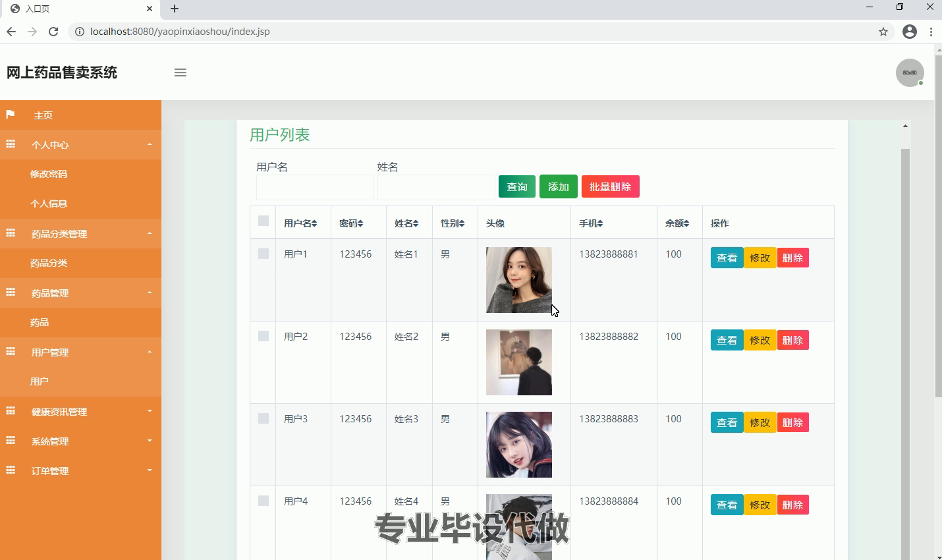
Task: Click grid icon next to 药品管理
Action: 11,293
